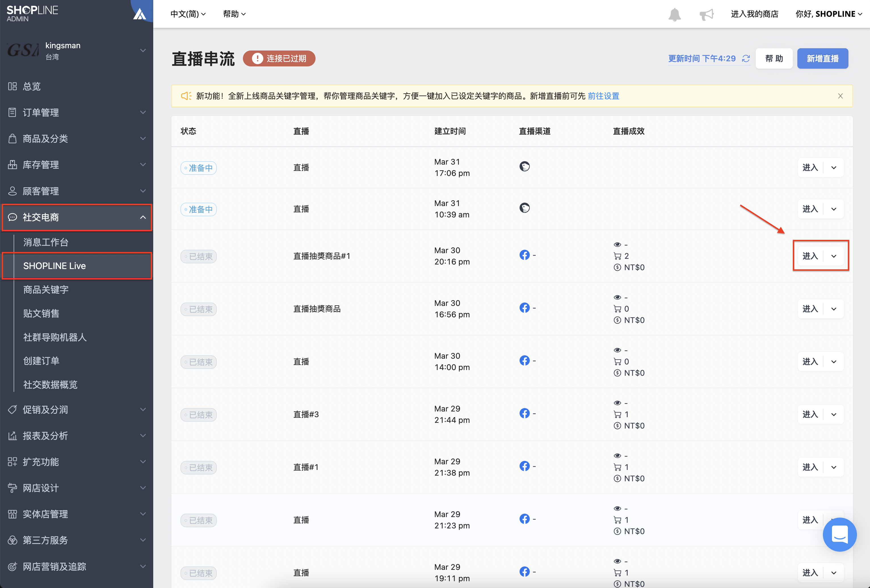Click the channel icon for Mar 31 17:06 stream
The image size is (870, 588).
[x=524, y=167]
